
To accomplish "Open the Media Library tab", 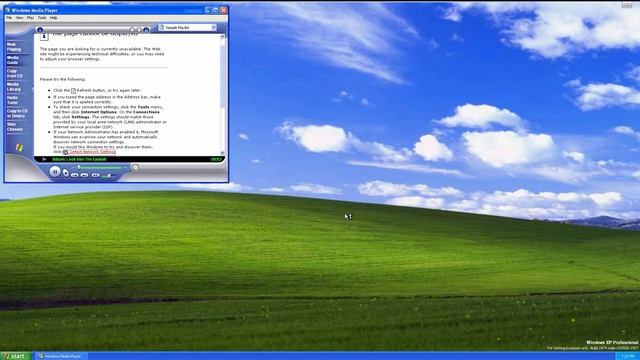I will tap(14, 87).
